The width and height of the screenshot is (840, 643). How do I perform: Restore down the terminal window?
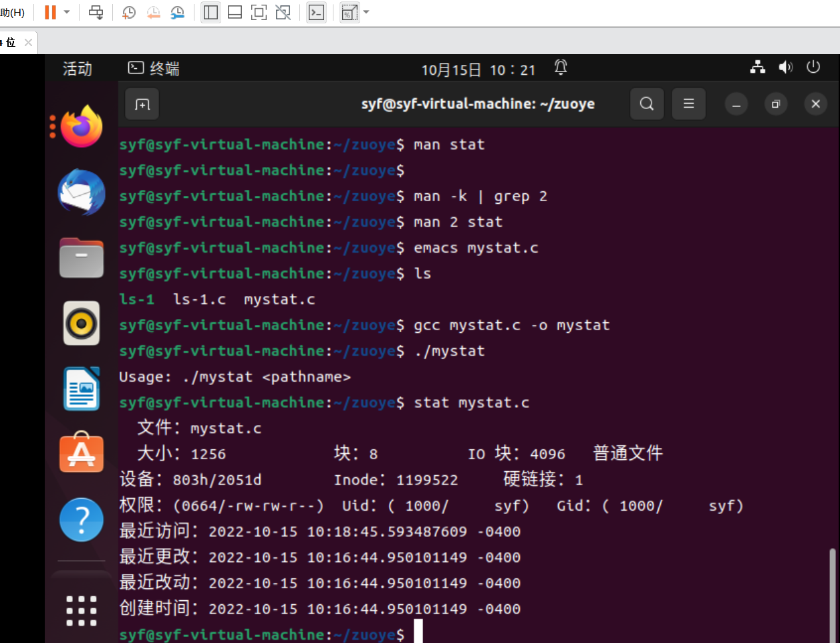776,104
